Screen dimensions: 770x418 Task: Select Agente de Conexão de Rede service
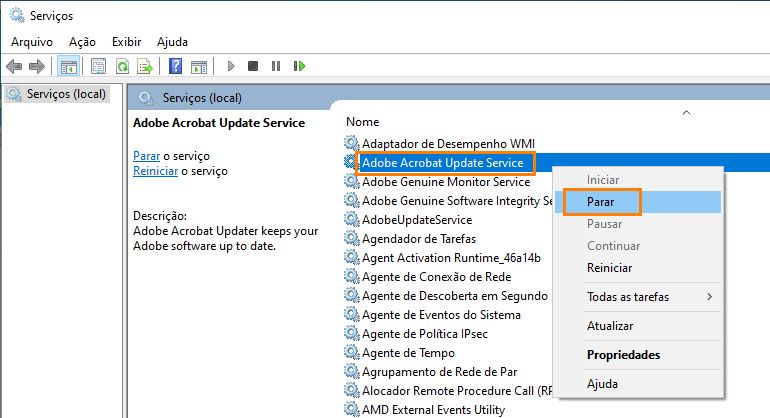tap(437, 277)
